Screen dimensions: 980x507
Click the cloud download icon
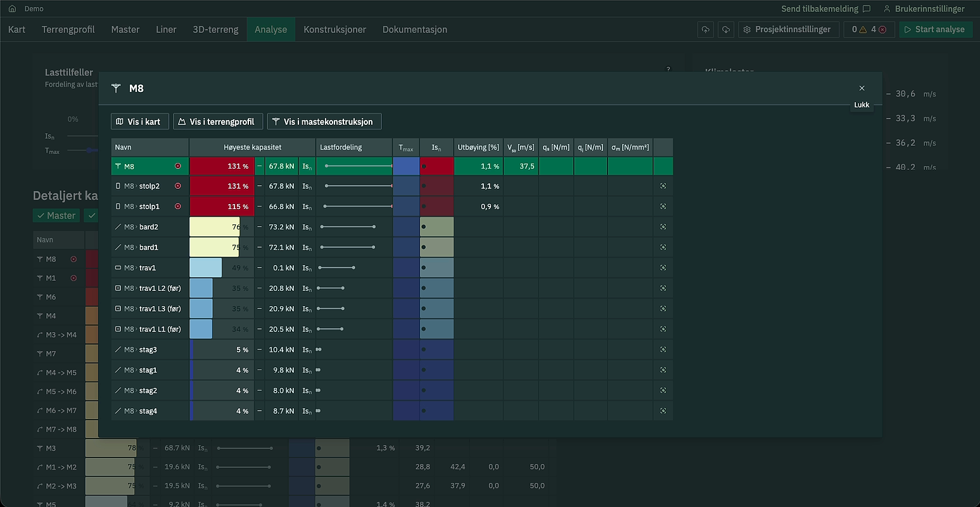point(725,29)
